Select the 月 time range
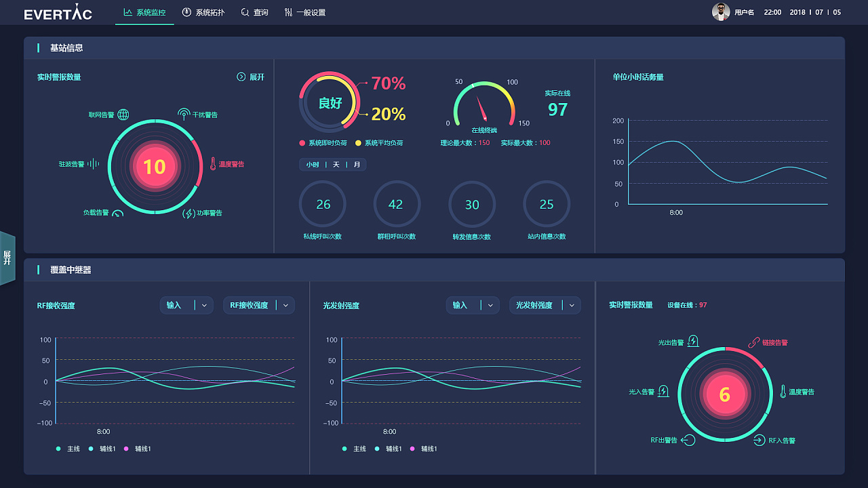This screenshot has width=868, height=488. 357,165
